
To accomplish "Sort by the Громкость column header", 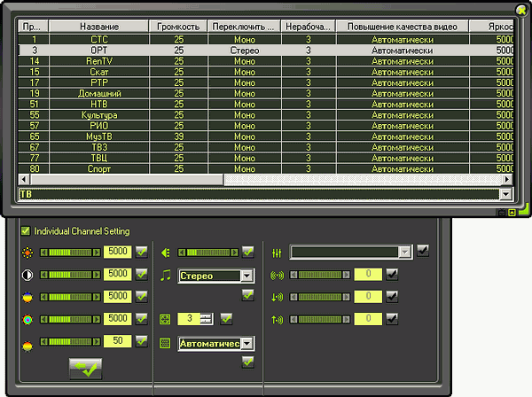I will click(178, 27).
